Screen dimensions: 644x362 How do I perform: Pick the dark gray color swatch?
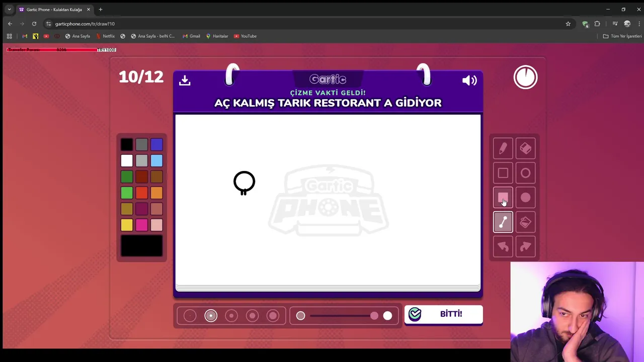click(141, 145)
